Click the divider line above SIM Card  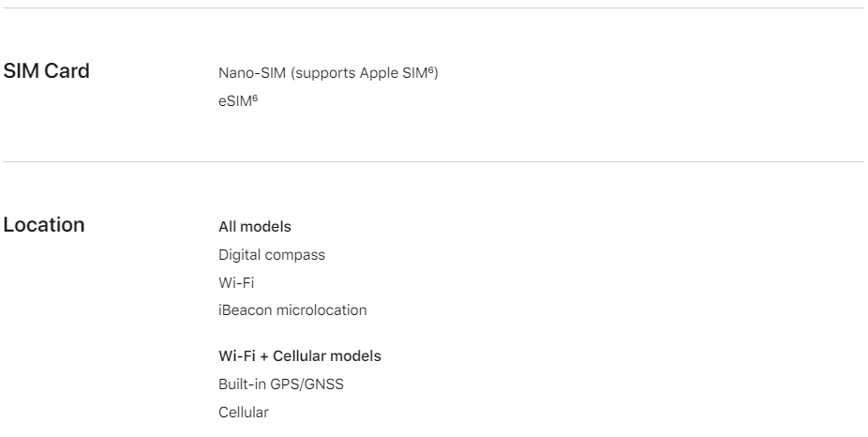point(433,8)
